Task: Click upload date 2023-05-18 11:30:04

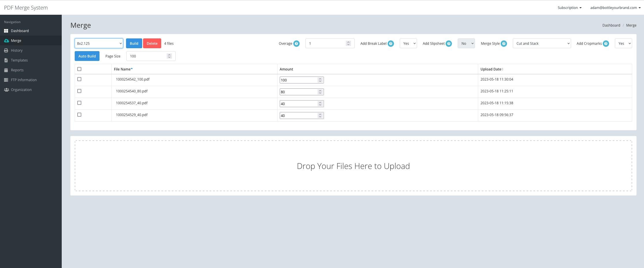Action: pyautogui.click(x=497, y=79)
